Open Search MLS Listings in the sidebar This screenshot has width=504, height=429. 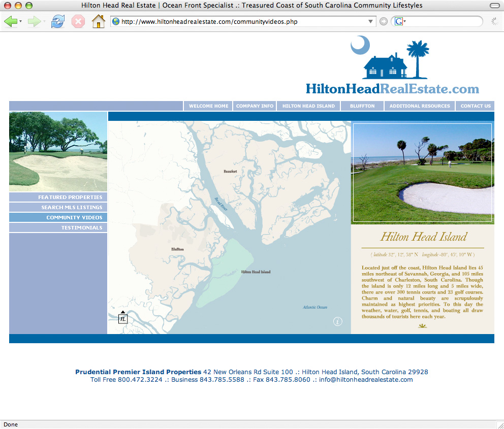point(58,208)
